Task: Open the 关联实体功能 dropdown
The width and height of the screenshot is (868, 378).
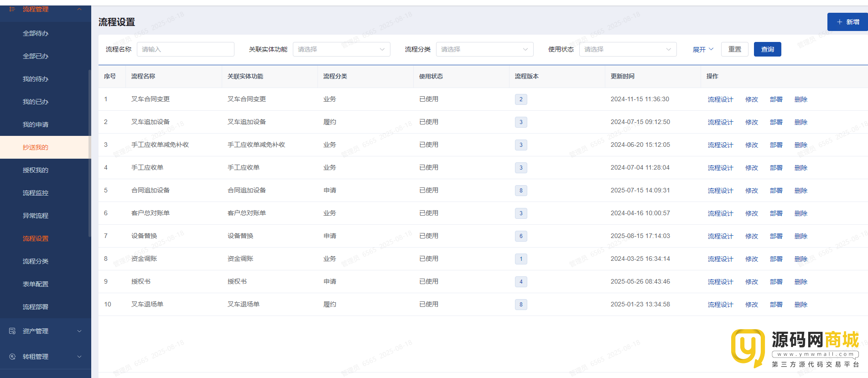Action: (x=341, y=49)
